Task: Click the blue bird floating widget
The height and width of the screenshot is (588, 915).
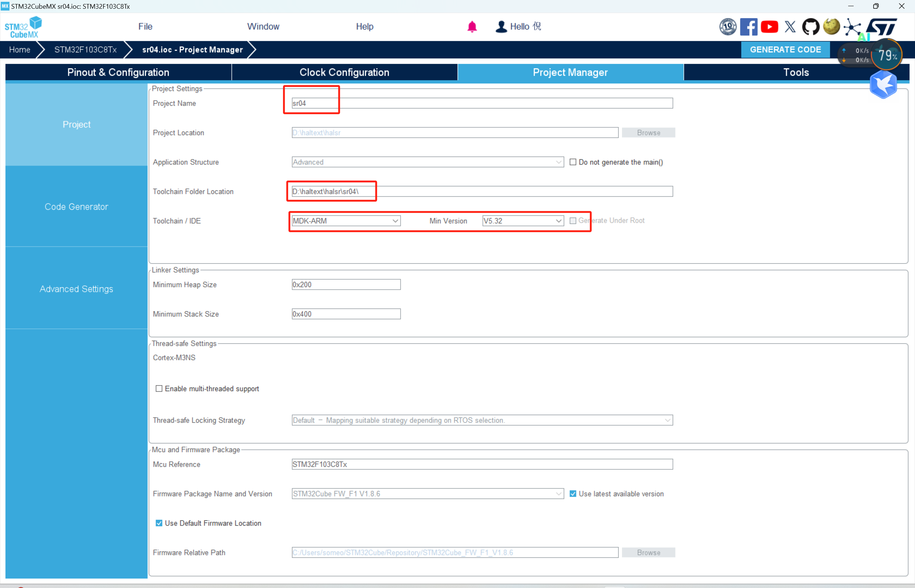Action: (x=883, y=85)
